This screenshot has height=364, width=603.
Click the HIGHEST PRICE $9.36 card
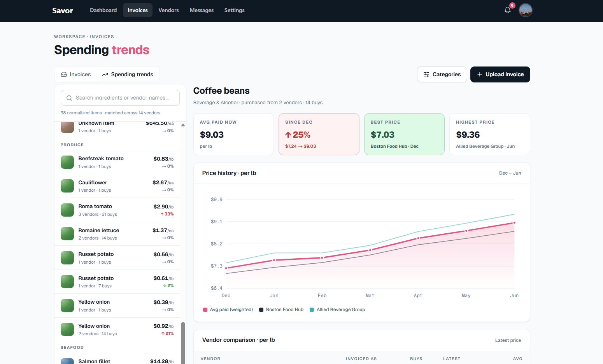click(x=490, y=134)
